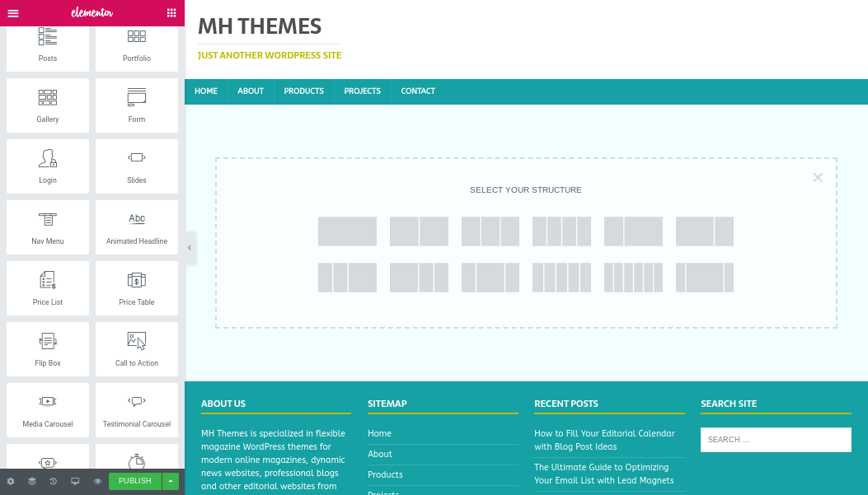Choose the wide-left narrow-right two-column structure

[705, 231]
